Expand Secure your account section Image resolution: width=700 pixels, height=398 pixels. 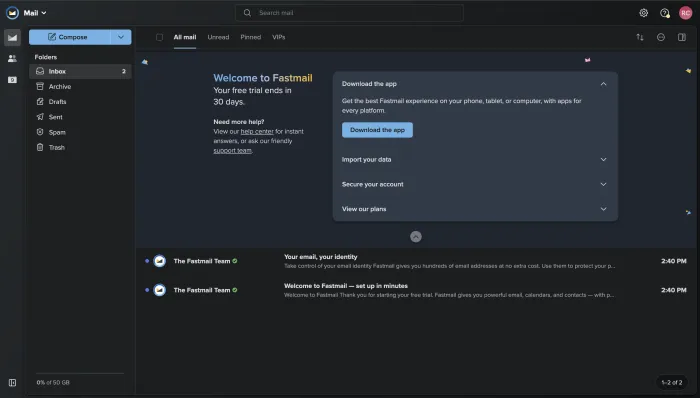click(475, 184)
